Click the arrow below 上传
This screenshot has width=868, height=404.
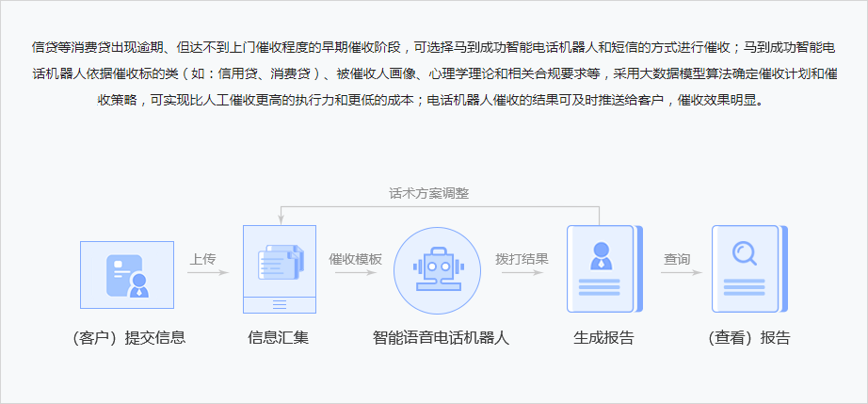click(x=207, y=273)
